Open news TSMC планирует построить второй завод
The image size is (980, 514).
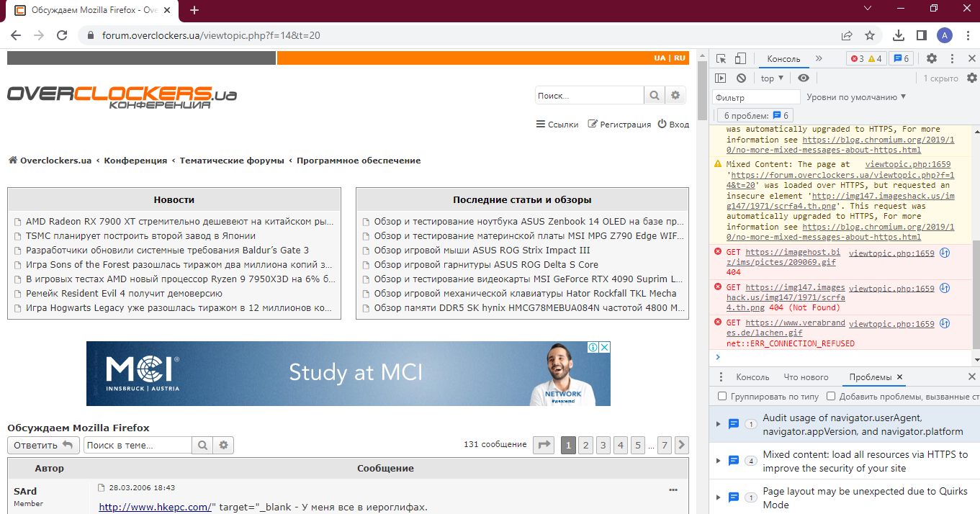140,235
